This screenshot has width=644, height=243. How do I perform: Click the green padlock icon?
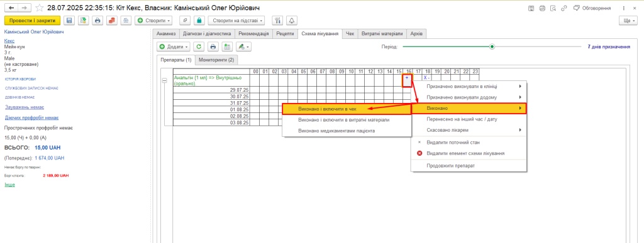pyautogui.click(x=199, y=20)
